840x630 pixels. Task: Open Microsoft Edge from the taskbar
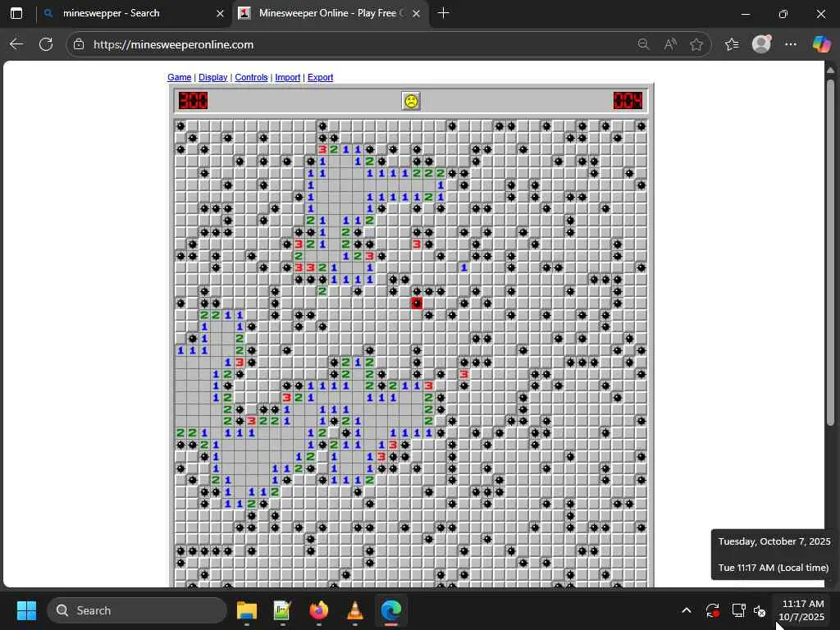point(391,610)
